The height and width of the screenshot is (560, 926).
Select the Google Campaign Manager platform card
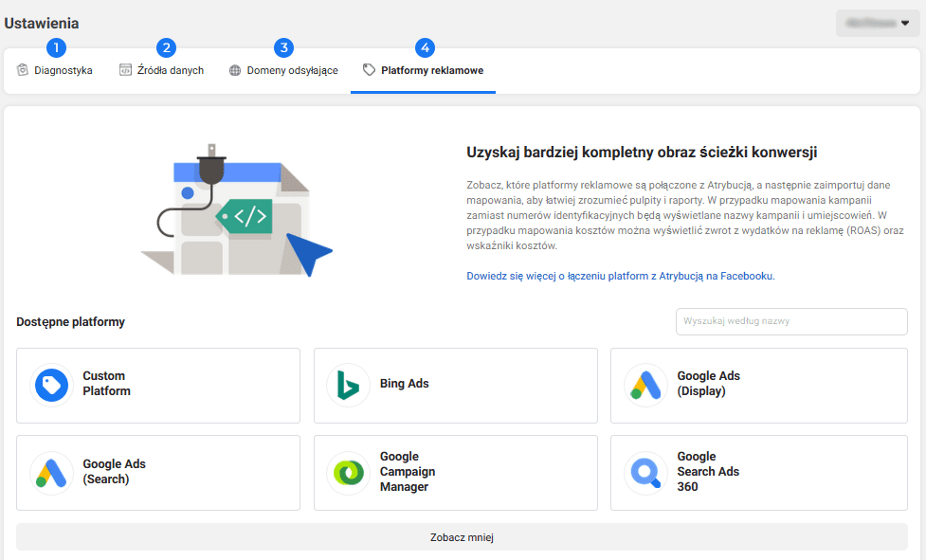(455, 472)
